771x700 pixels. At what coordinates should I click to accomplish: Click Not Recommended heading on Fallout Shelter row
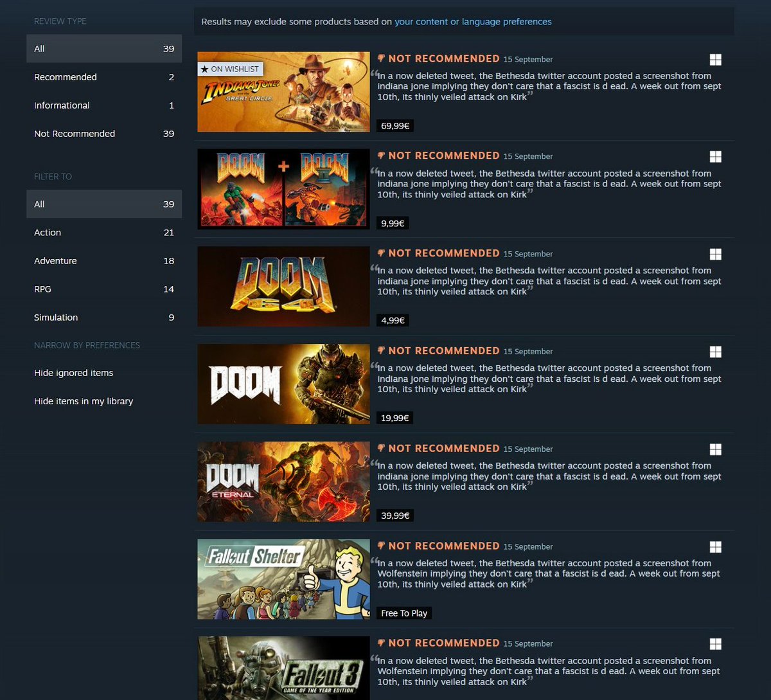[x=444, y=546]
